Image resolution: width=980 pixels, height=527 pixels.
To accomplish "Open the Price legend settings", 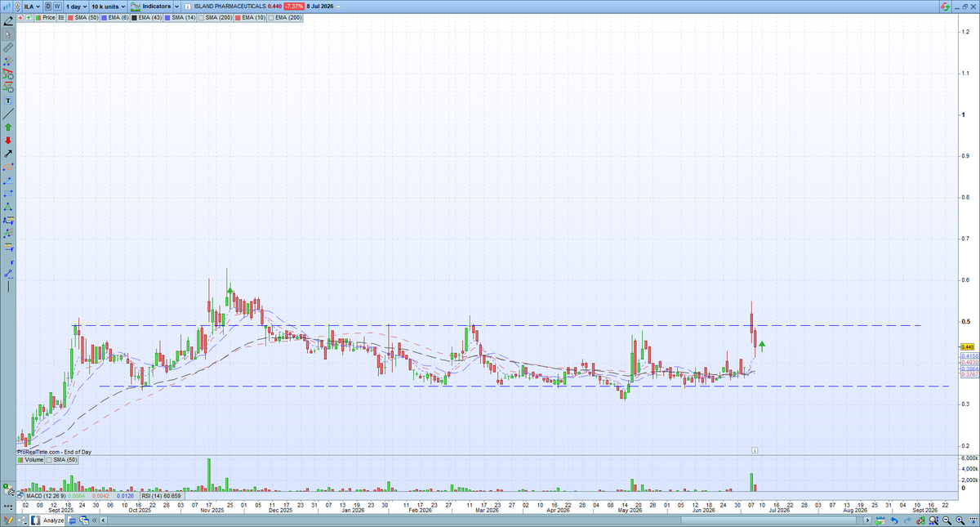I will coord(45,17).
